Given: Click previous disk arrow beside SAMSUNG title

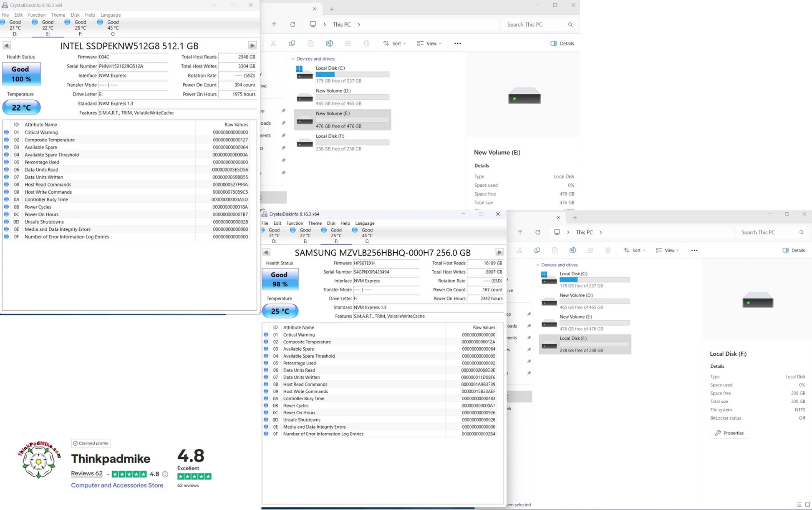Looking at the screenshot, I should click(266, 252).
